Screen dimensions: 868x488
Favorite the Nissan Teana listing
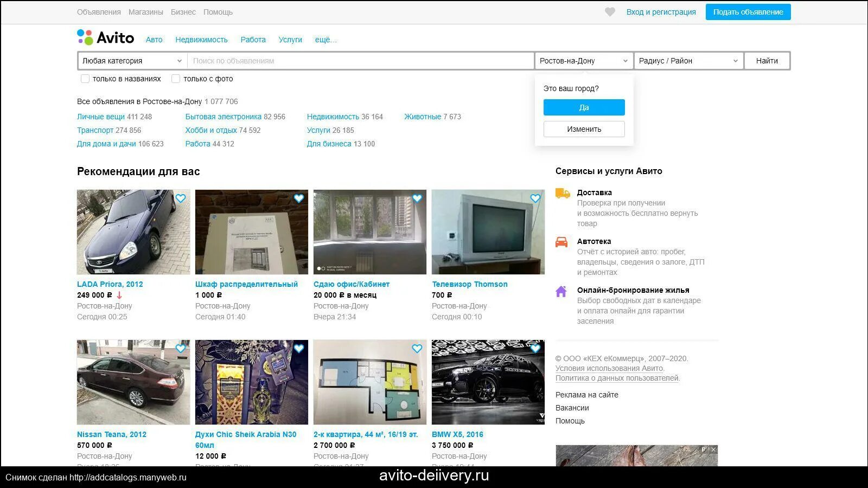point(181,349)
